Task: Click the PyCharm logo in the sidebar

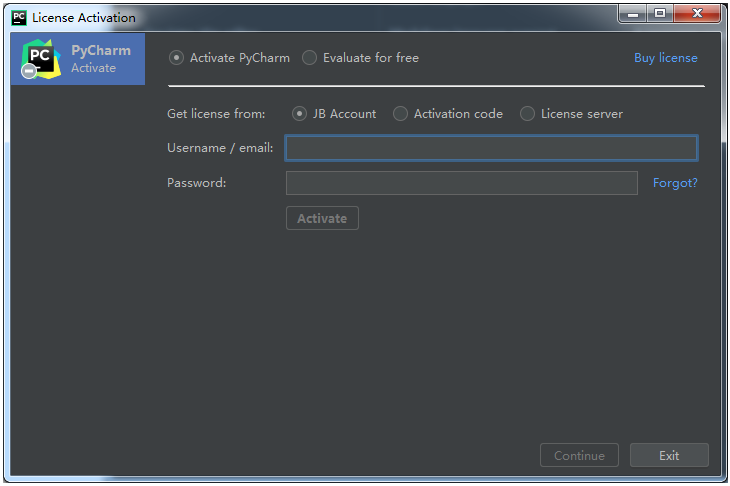Action: click(x=40, y=59)
